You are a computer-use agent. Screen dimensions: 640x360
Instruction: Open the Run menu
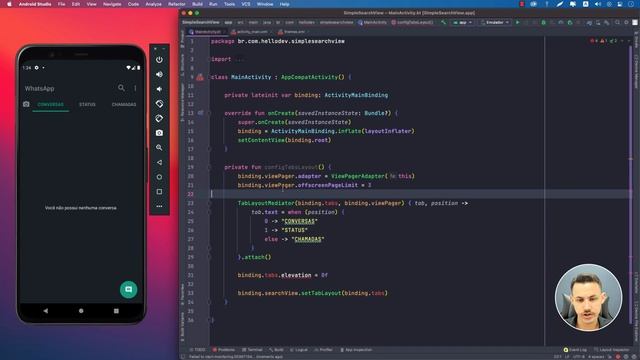click(213, 4)
